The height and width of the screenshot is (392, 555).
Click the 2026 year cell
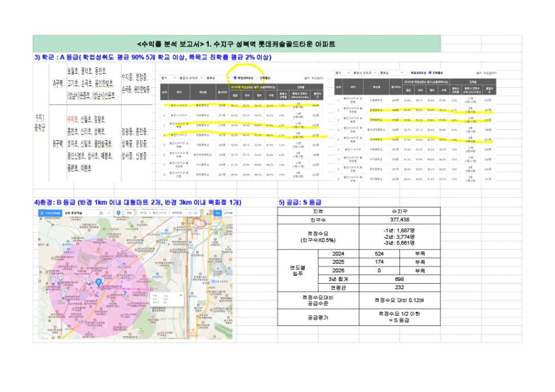pos(338,271)
